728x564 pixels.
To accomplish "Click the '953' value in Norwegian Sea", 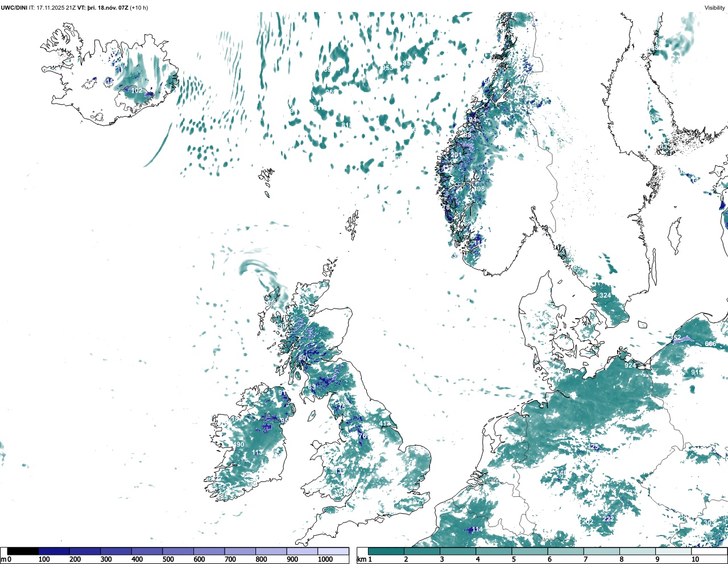I will 387,68.
